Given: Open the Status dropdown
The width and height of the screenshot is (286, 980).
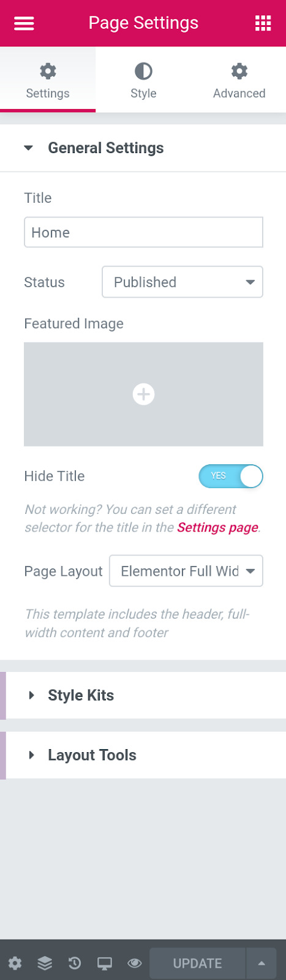Looking at the screenshot, I should click(183, 282).
